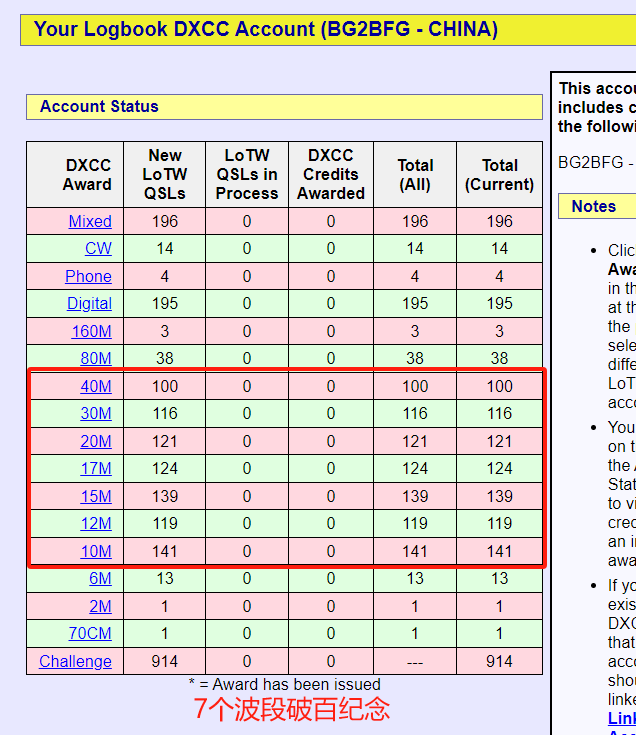Open the Phone award link
This screenshot has width=636, height=735.
[88, 276]
